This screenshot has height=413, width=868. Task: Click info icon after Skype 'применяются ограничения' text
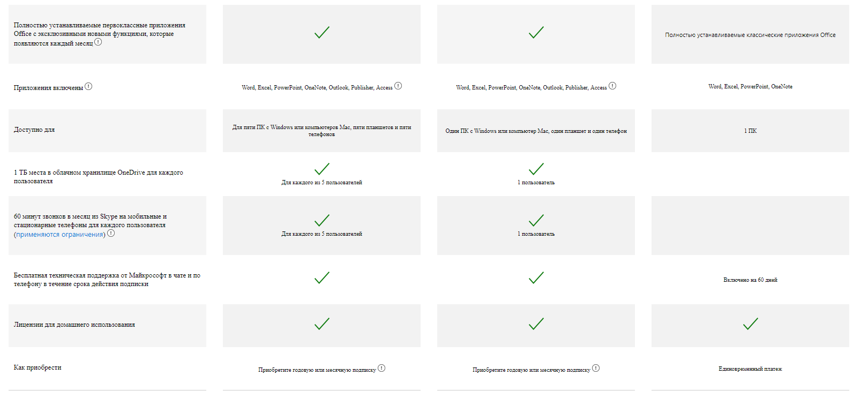[111, 233]
